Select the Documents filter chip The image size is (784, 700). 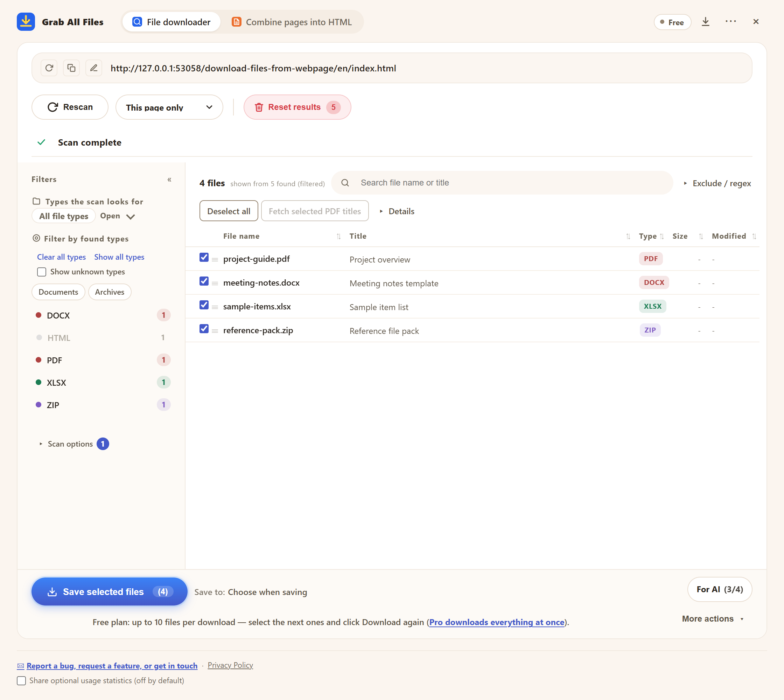click(58, 292)
